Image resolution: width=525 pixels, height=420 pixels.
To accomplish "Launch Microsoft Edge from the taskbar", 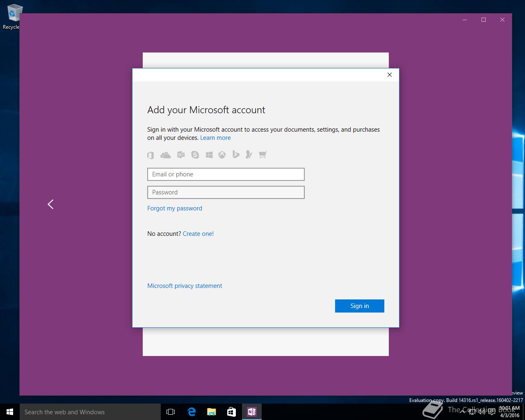I will click(192, 412).
